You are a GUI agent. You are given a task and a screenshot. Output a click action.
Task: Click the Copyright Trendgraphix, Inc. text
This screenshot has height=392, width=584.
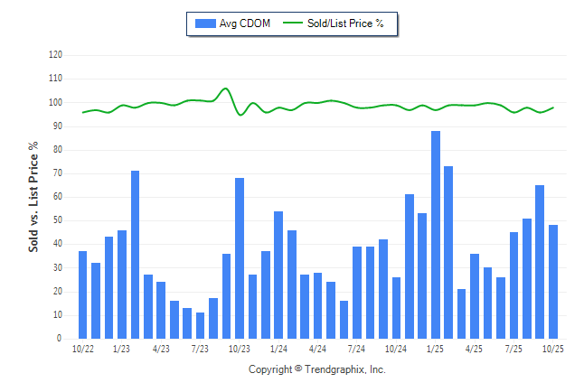(316, 369)
